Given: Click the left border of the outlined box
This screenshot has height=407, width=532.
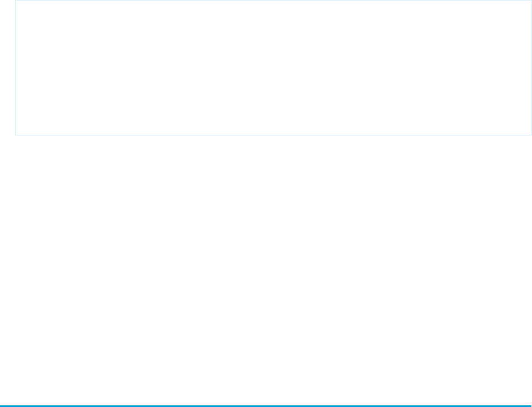Looking at the screenshot, I should pyautogui.click(x=15, y=68).
